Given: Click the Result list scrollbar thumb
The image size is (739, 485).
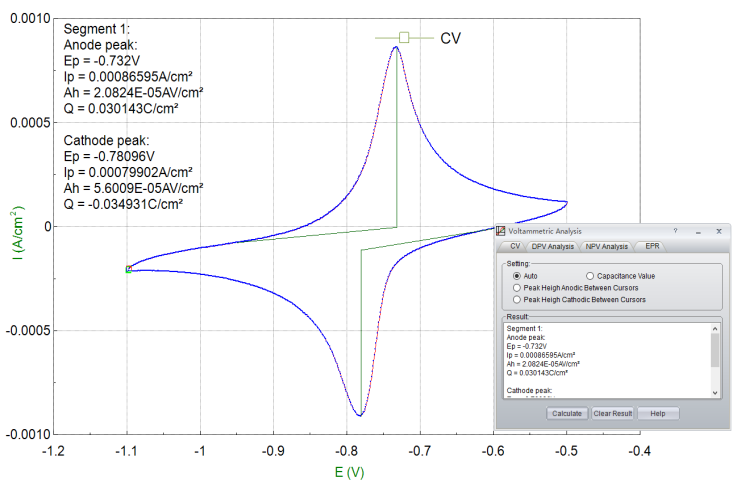Looking at the screenshot, I should click(714, 350).
